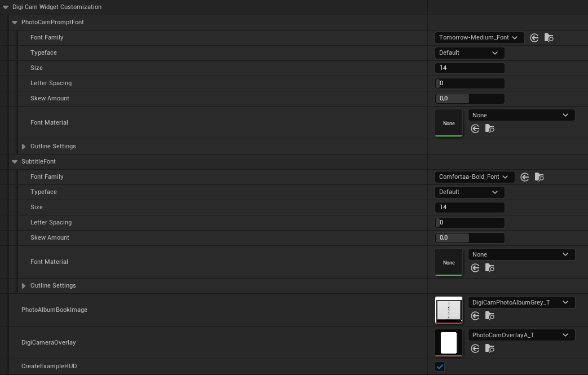The width and height of the screenshot is (588, 375).
Task: Click the PhotoCamPromptFont Size input field
Action: point(469,68)
